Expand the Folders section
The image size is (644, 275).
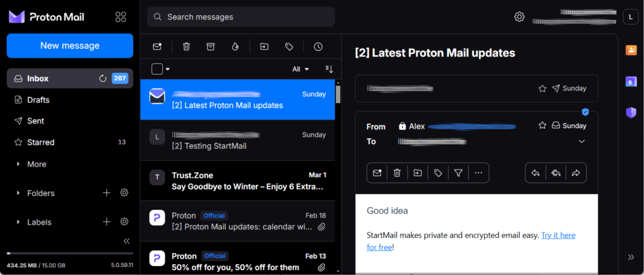click(x=18, y=193)
